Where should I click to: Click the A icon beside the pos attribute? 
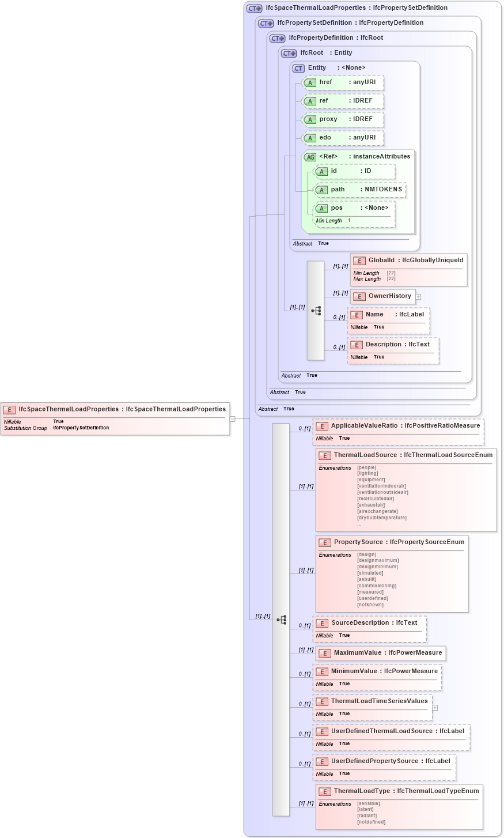322,208
